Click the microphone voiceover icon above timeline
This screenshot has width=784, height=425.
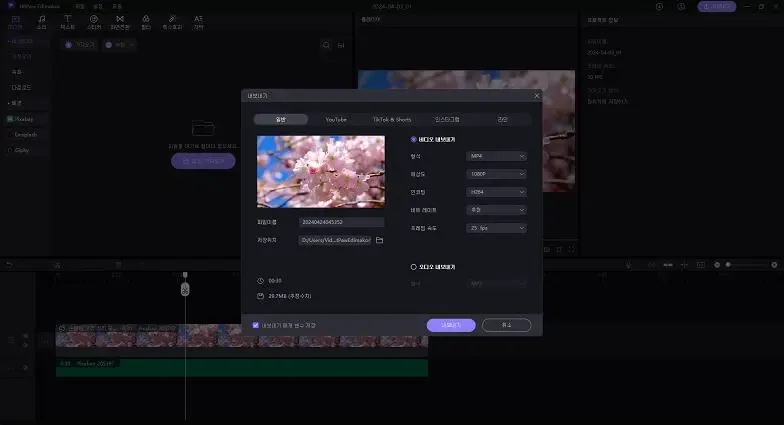coord(627,265)
